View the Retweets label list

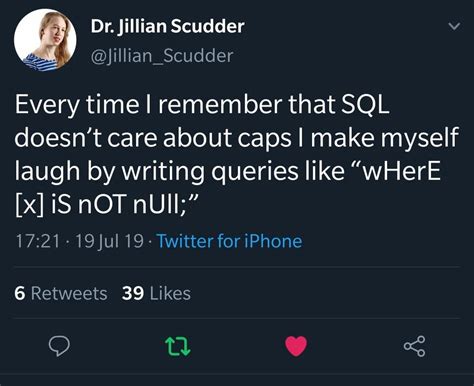pos(69,293)
